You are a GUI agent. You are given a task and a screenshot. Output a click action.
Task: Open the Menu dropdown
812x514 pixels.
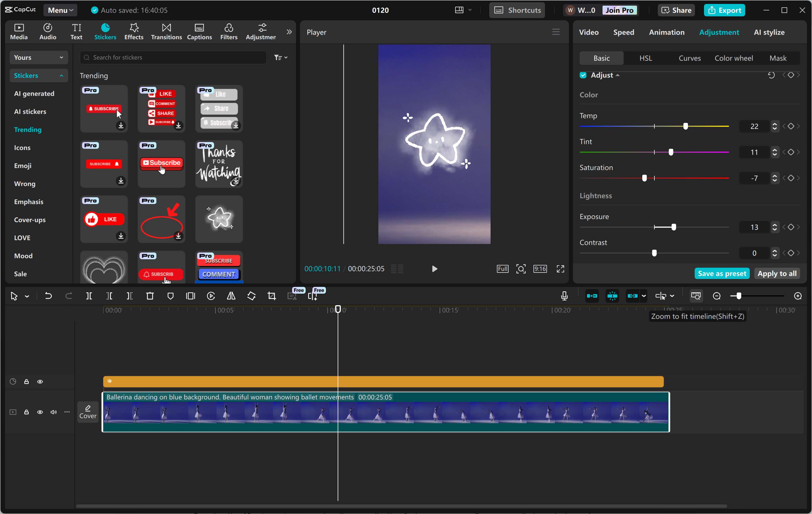point(60,10)
